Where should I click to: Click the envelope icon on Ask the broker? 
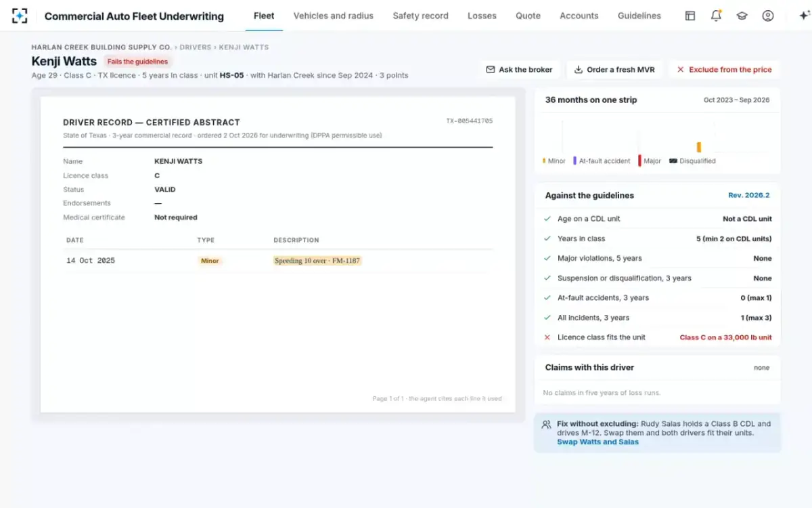click(x=491, y=70)
